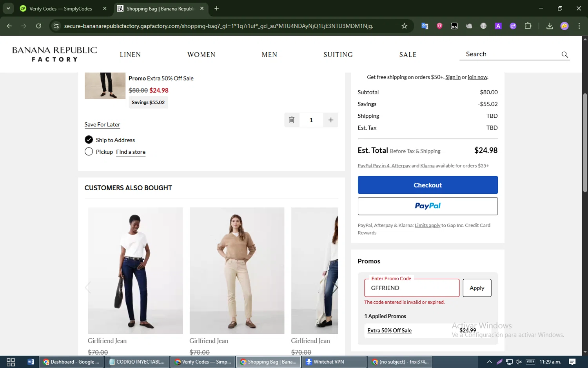
Task: Open Extra 50% Off Sale promo details
Action: [389, 330]
